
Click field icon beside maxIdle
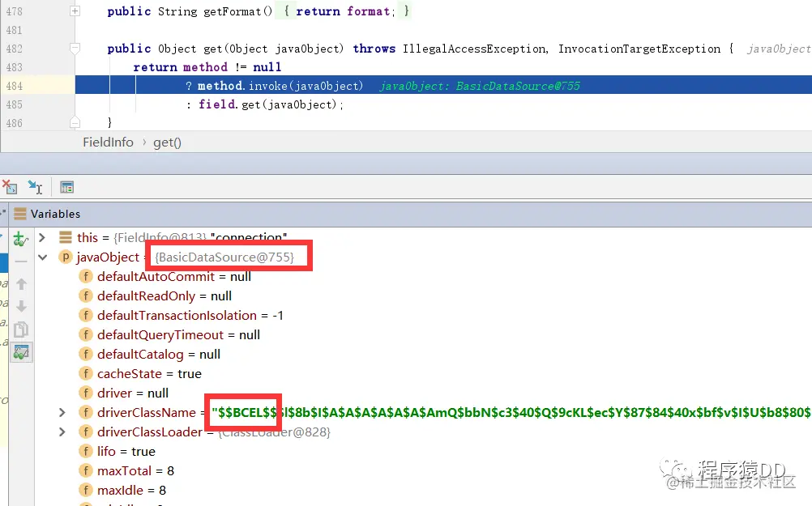[85, 490]
